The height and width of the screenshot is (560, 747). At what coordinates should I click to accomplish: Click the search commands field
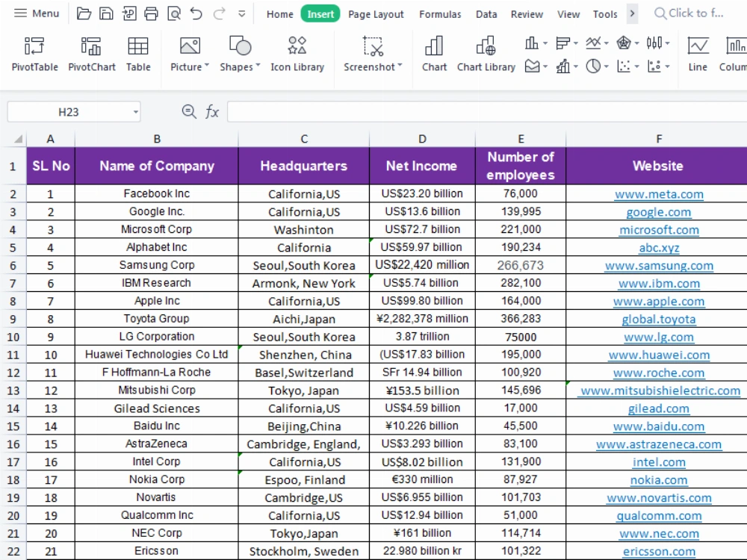[x=690, y=13]
